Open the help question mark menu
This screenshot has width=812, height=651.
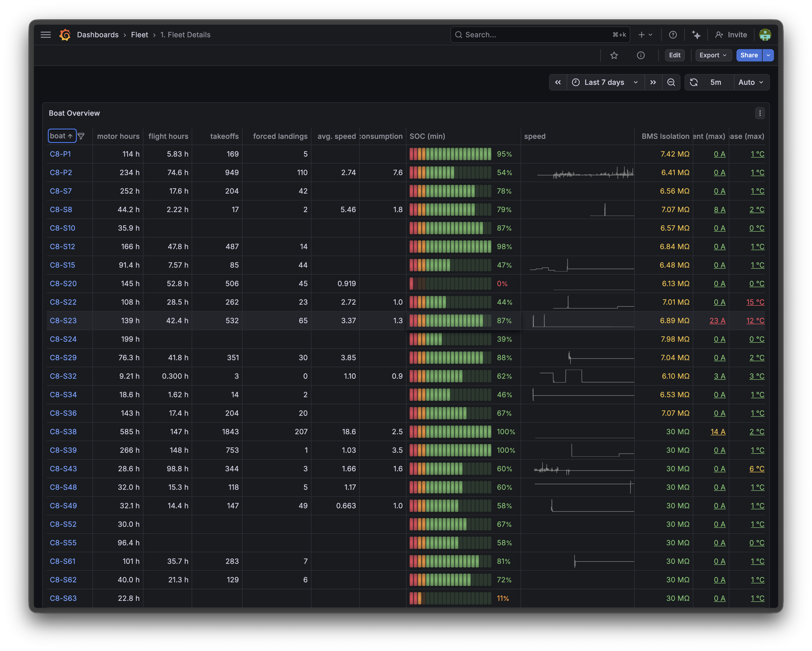tap(673, 35)
